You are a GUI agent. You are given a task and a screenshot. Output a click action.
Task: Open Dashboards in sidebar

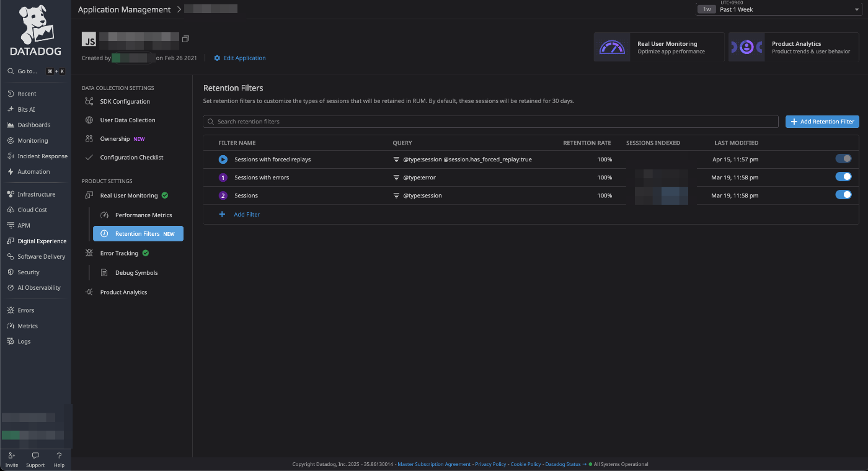pos(33,125)
